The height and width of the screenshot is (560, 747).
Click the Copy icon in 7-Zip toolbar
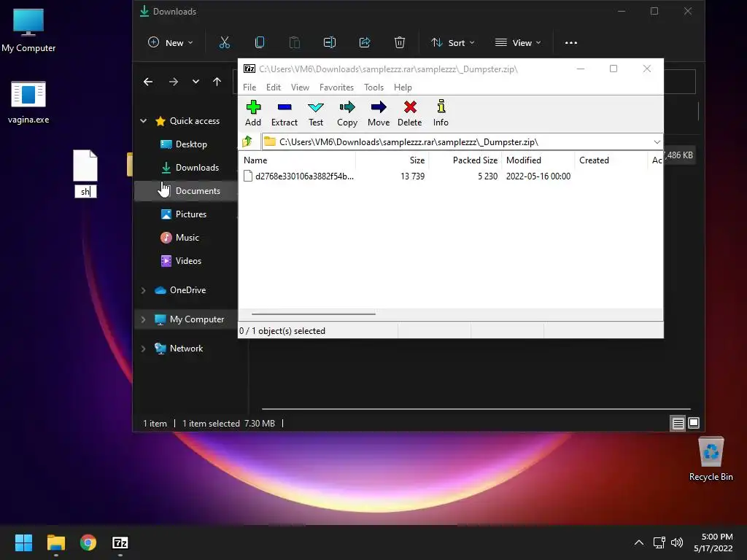coord(347,107)
